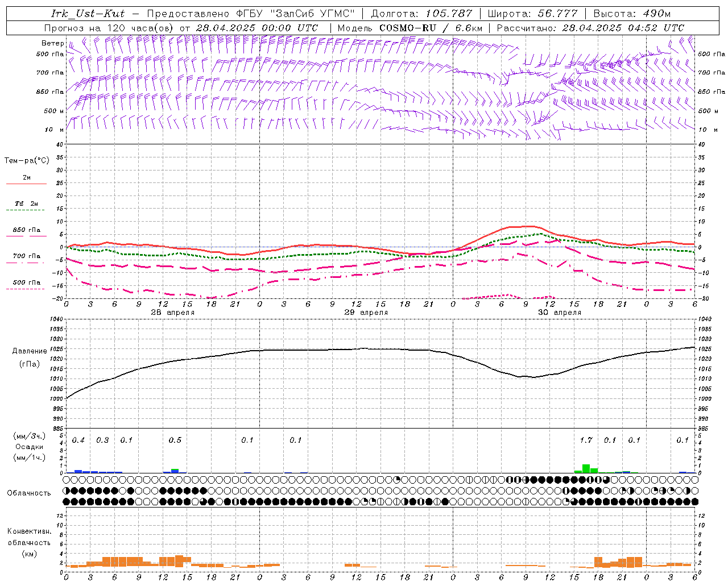Click the Ветер wind panel label
This screenshot has width=728, height=582.
tap(52, 43)
